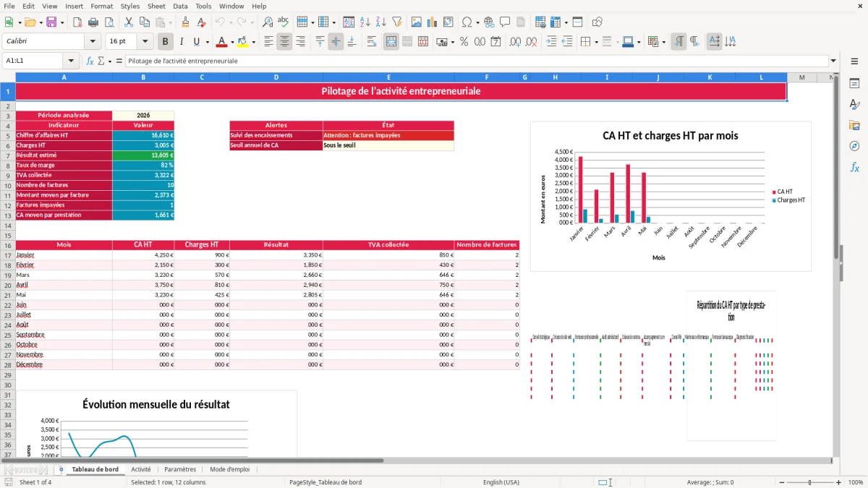The image size is (868, 488).
Task: Click the Increase Indent icon
Action: click(552, 42)
